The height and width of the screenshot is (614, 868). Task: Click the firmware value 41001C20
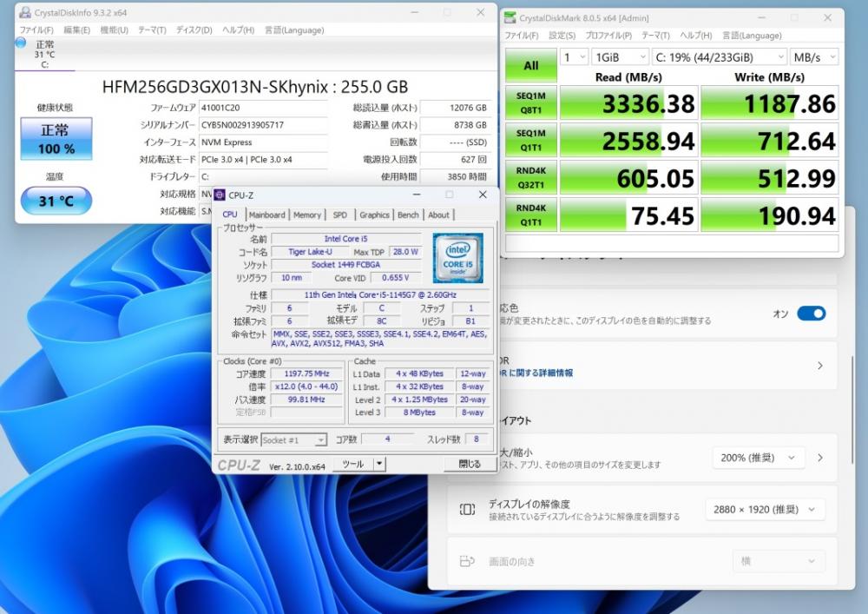pos(263,108)
